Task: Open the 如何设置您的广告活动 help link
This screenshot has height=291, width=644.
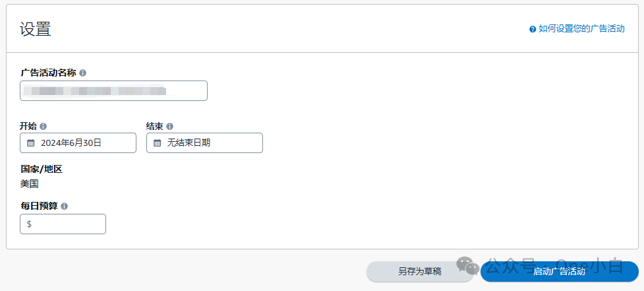Action: tap(581, 29)
